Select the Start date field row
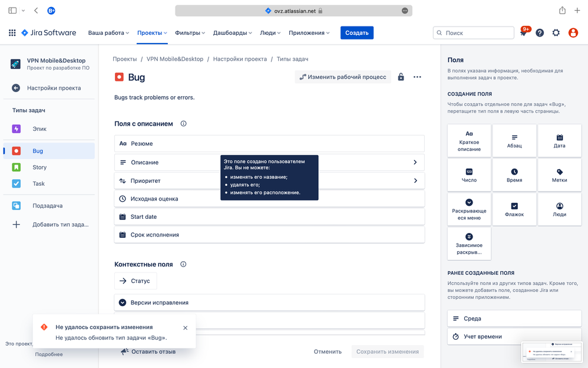588x368 pixels. (x=269, y=216)
